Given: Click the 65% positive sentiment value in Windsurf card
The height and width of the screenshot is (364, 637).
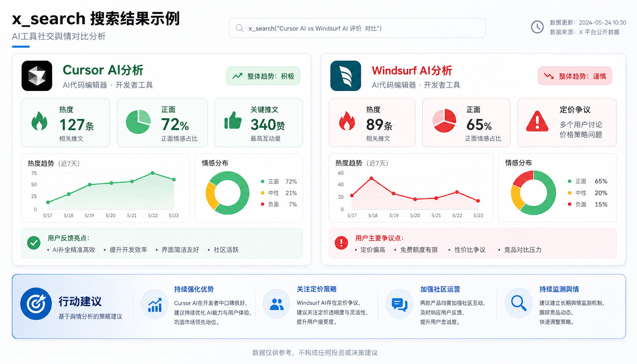Looking at the screenshot, I should pos(479,125).
